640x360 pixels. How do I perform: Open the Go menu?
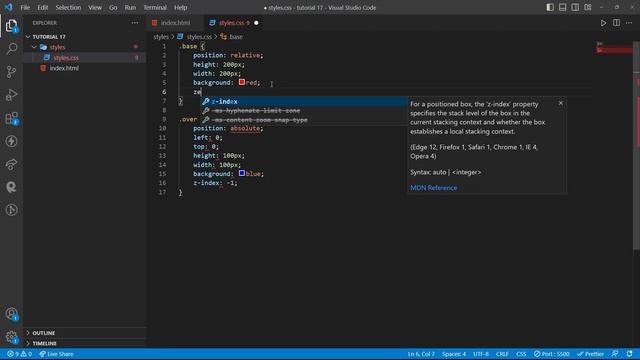(x=113, y=7)
